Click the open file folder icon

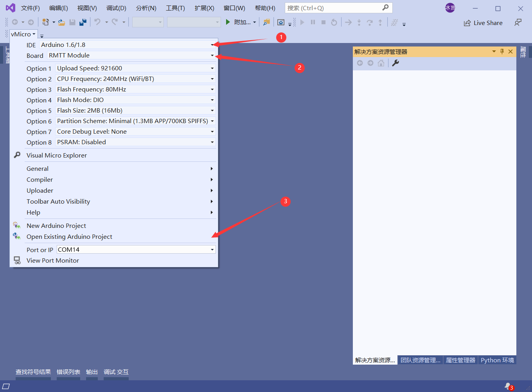(x=61, y=22)
